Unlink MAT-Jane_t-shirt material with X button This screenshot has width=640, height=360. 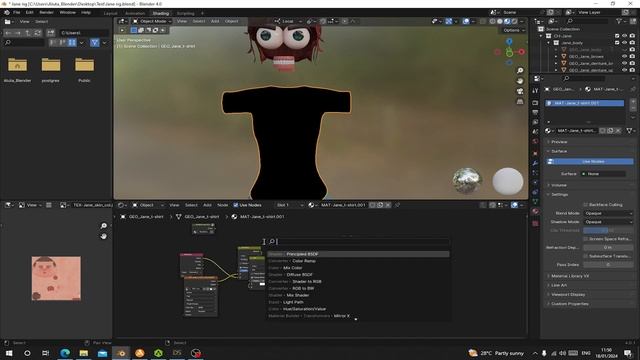pos(618,131)
